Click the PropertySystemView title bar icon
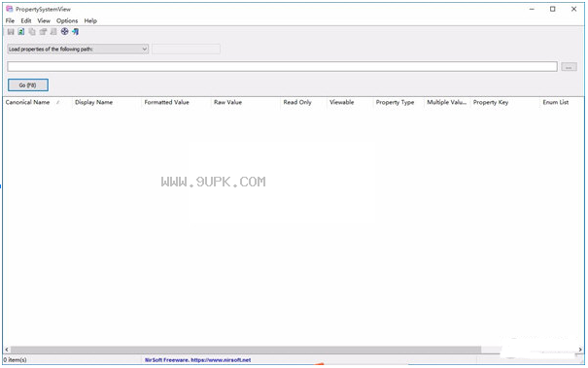Viewport: 588px width, 368px height. [x=10, y=9]
